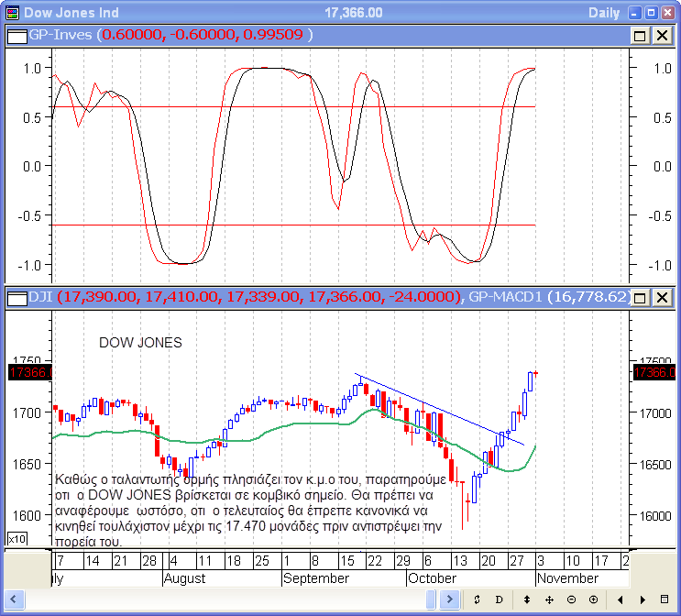Select the blue descending trendline on chart

[x=440, y=410]
